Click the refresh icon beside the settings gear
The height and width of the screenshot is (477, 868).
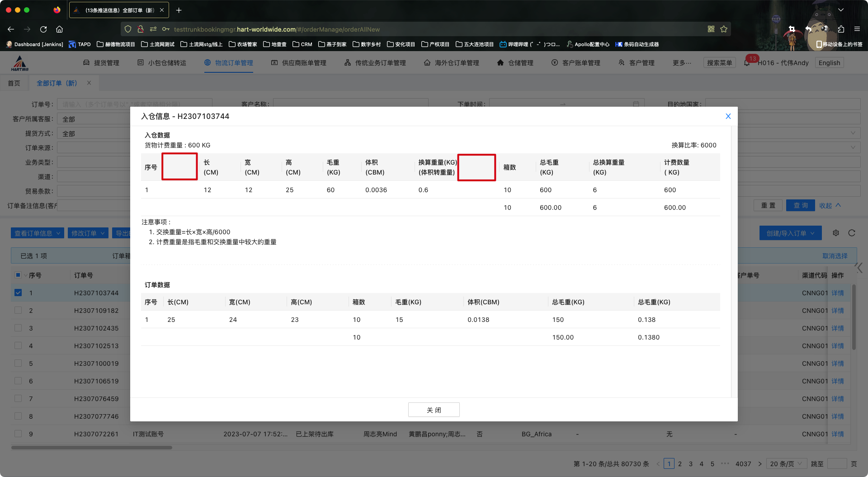pyautogui.click(x=852, y=233)
